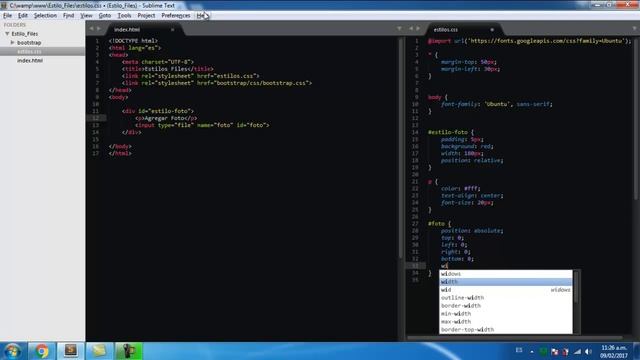The width and height of the screenshot is (640, 360).
Task: Choose 'min-width' from autocomplete list
Action: point(506,313)
